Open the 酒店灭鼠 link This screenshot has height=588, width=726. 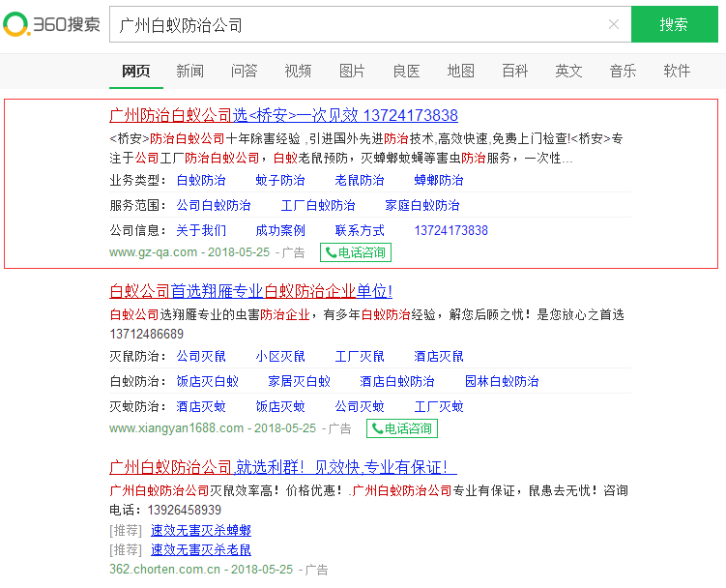(x=439, y=356)
